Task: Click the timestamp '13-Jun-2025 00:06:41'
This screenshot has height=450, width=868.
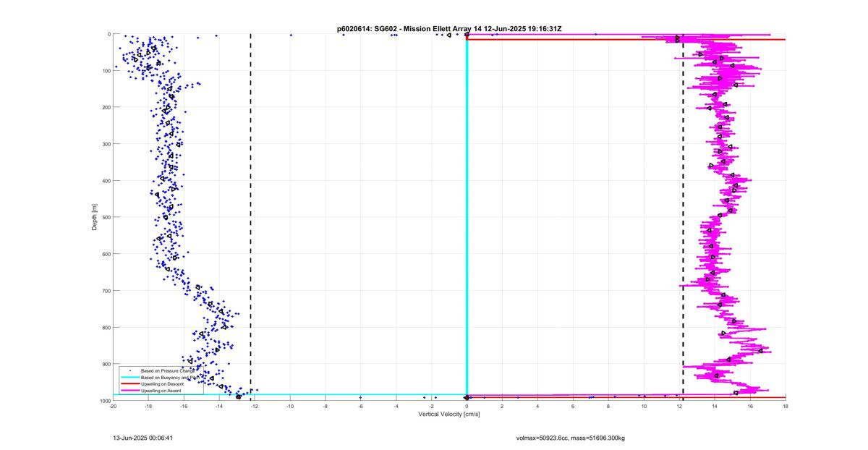Action: click(x=142, y=438)
